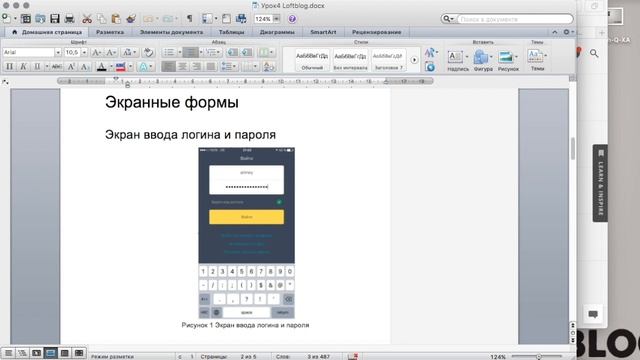Click the decrease indent icon
640x360 pixels.
(232, 52)
